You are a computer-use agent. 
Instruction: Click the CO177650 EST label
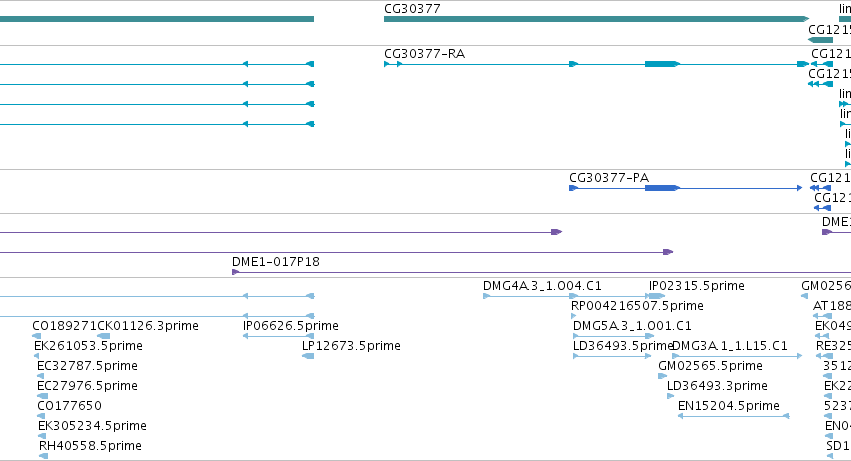click(x=69, y=406)
